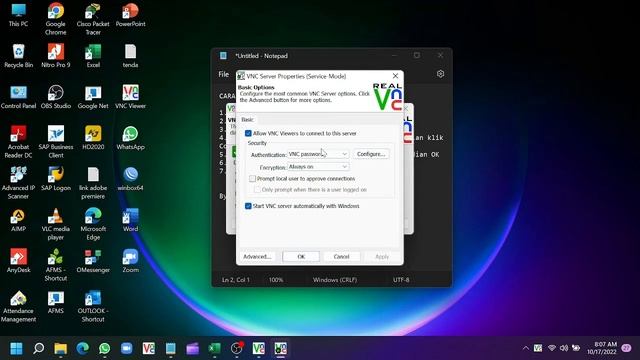Click the Configure... button
This screenshot has width=640, height=360.
371,154
